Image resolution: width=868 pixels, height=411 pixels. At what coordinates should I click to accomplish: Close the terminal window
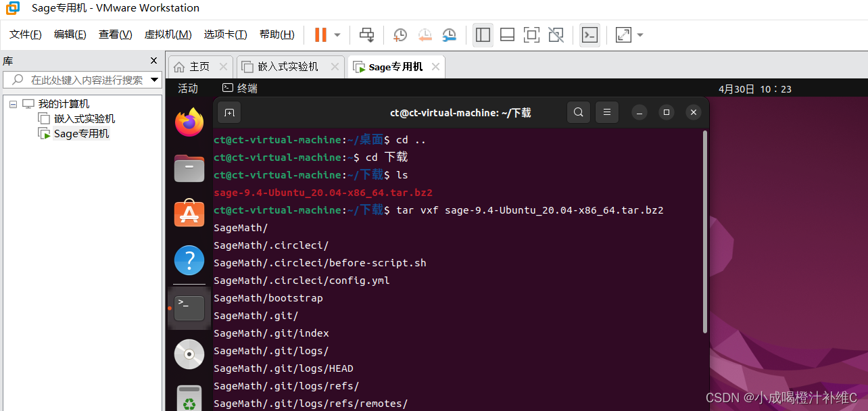pyautogui.click(x=693, y=113)
